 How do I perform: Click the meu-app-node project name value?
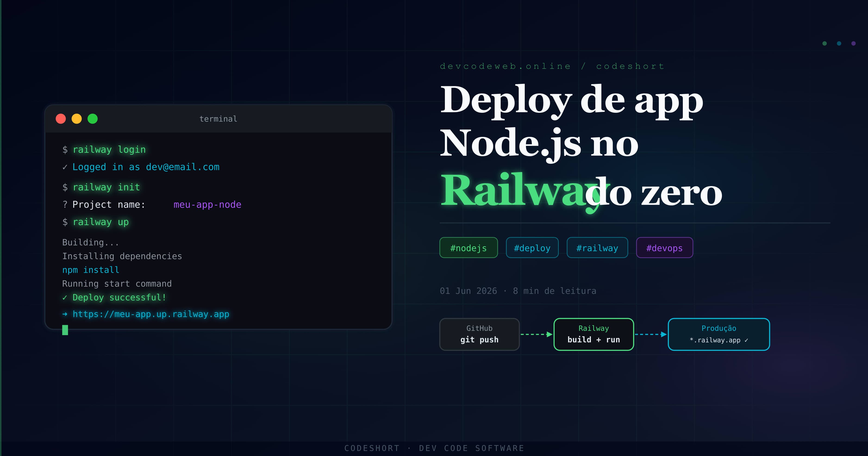[x=207, y=204]
